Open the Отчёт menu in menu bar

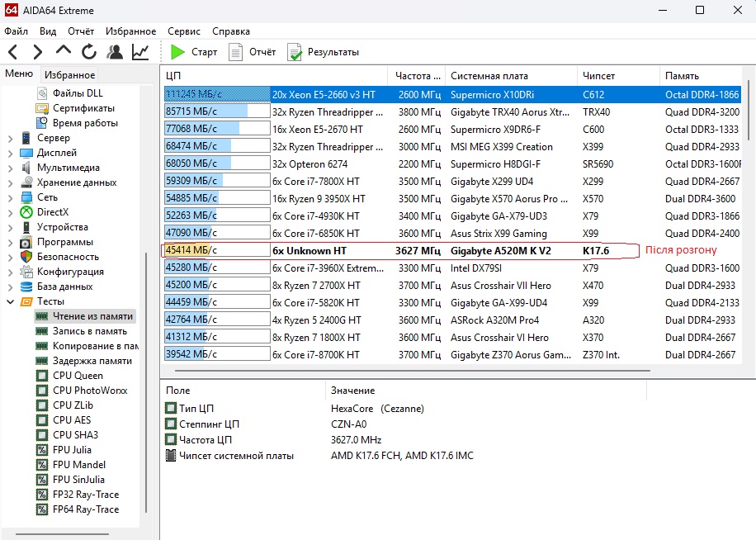coord(81,31)
